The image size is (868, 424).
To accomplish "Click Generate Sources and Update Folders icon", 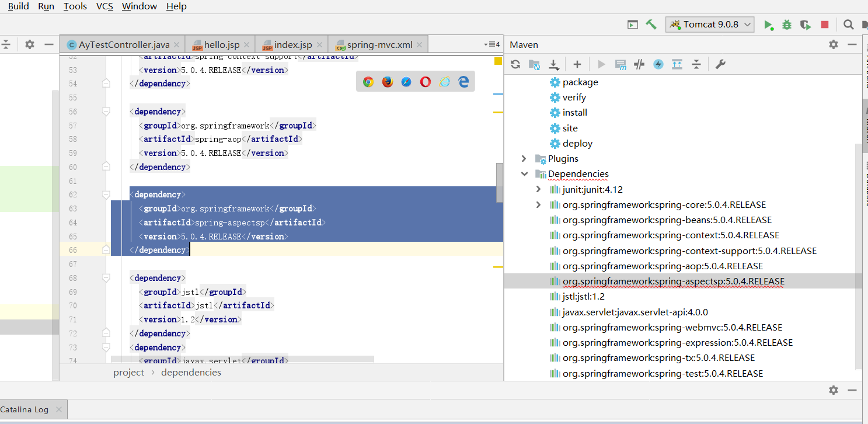I will tap(534, 64).
